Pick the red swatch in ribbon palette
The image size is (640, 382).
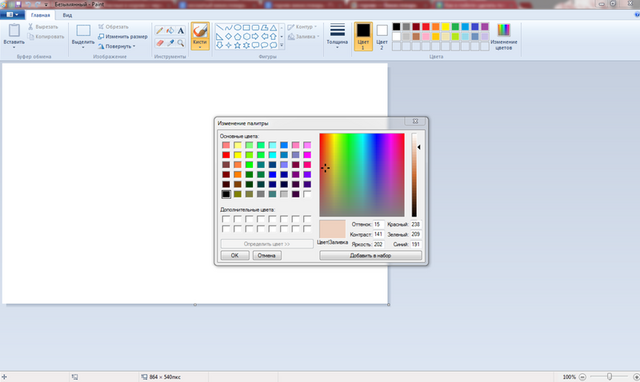(426, 27)
